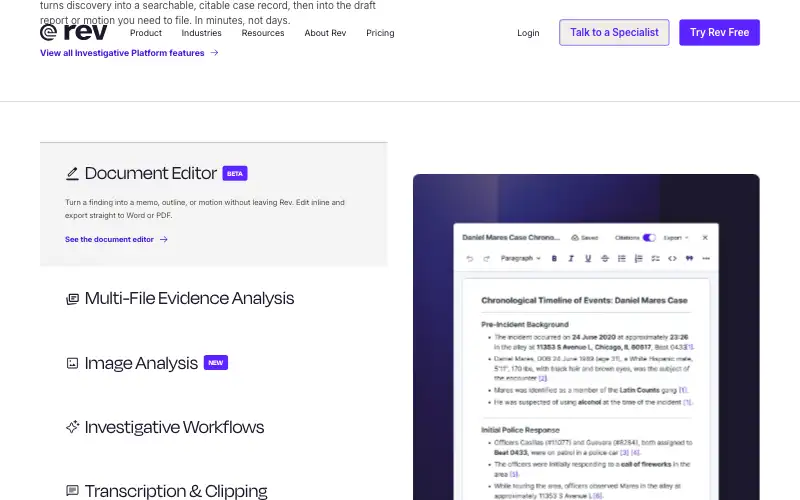Toggle Italic formatting in the editor
The height and width of the screenshot is (500, 800).
coord(571,259)
